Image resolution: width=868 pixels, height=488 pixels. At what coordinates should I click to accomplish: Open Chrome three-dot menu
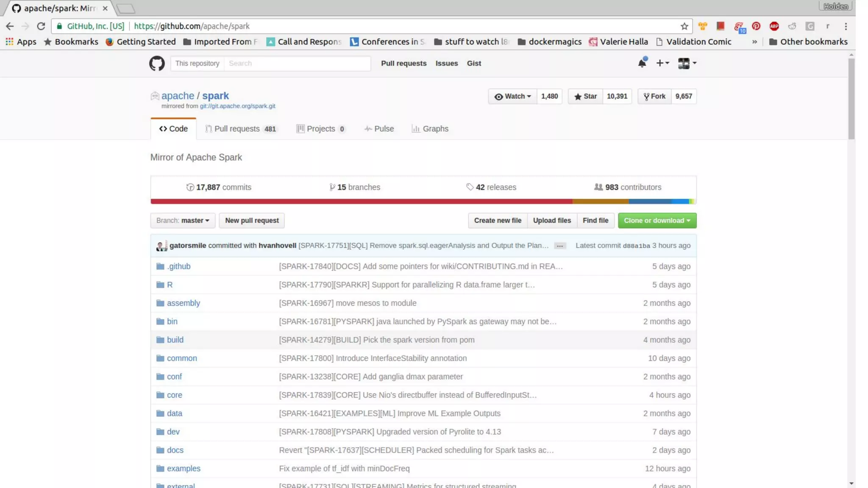coord(846,26)
